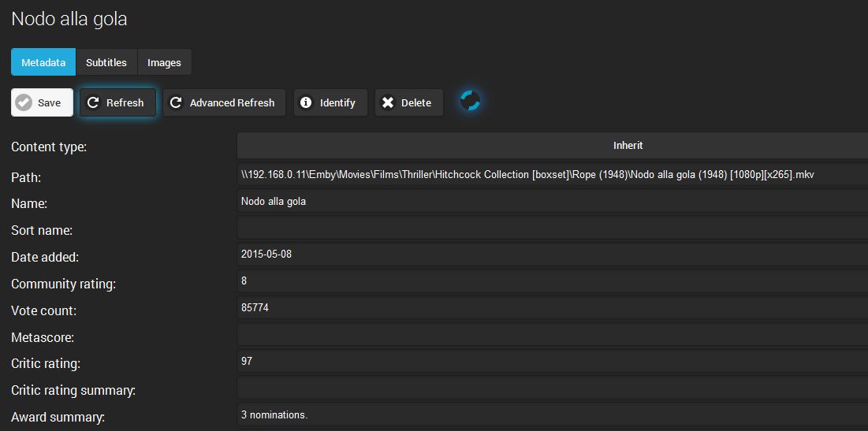Click the 'Name:' label
Image resolution: width=868 pixels, height=431 pixels.
click(29, 203)
